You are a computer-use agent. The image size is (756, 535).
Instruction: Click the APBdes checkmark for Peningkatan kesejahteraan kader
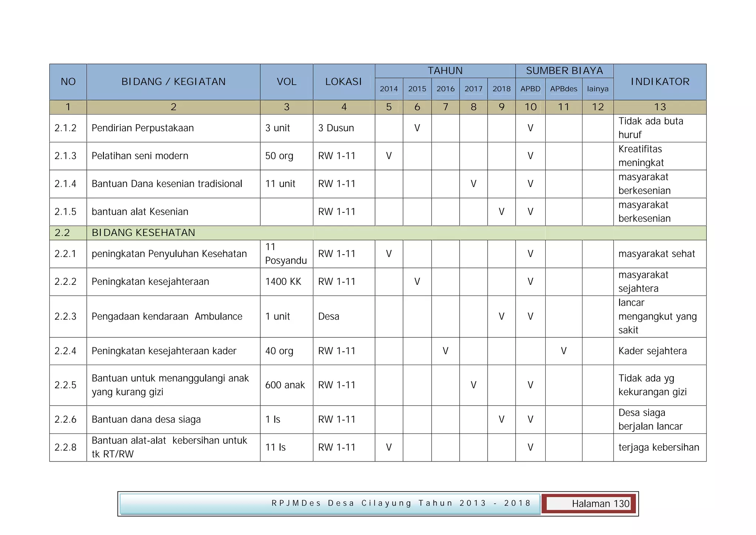563,351
